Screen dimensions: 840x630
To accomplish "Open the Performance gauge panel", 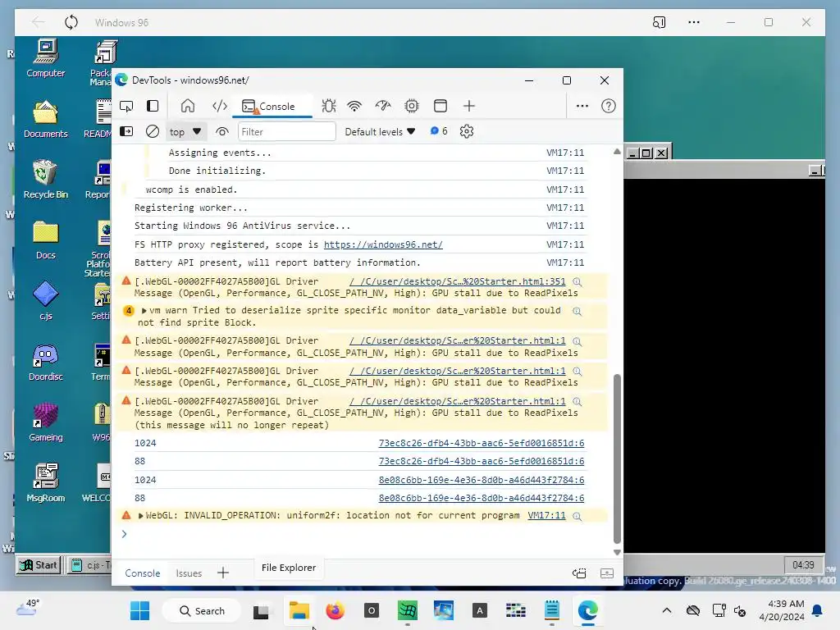I will (383, 106).
